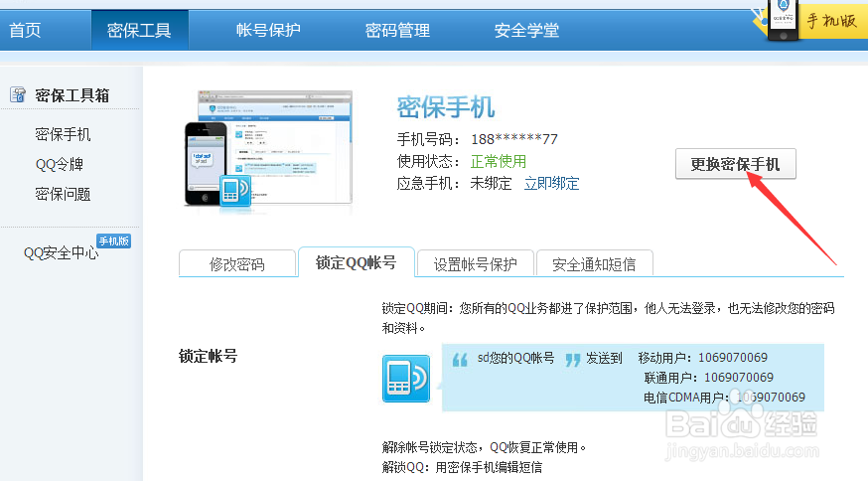
Task: Open 密保问题 in the sidebar
Action: [63, 194]
